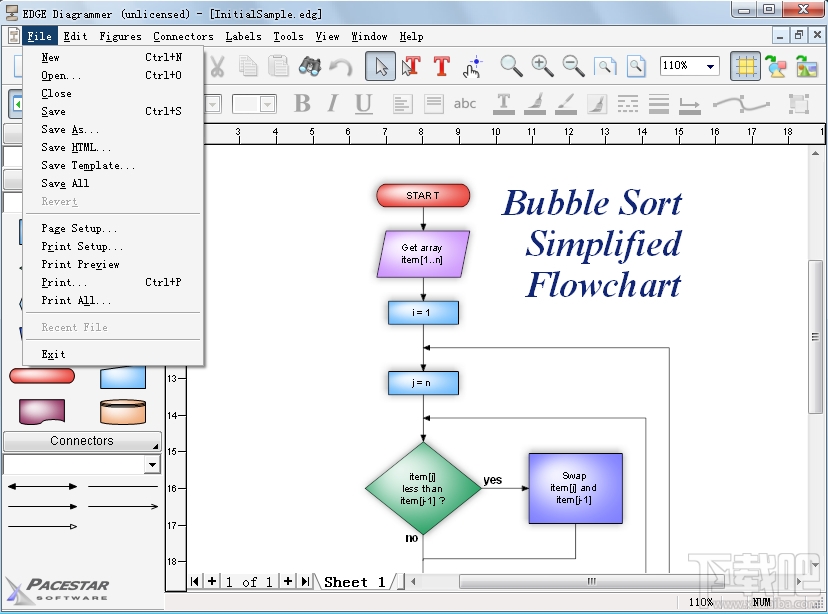Viewport: 828px width, 614px height.
Task: Select Print Preview from the File menu
Action: 75,264
